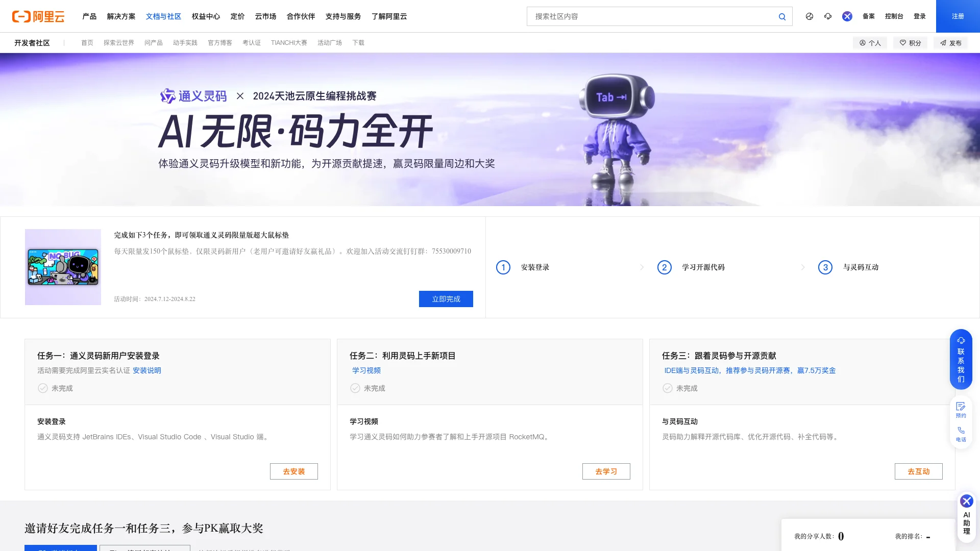Click task three 未完成 status check icon
The height and width of the screenshot is (551, 980).
[x=668, y=388]
